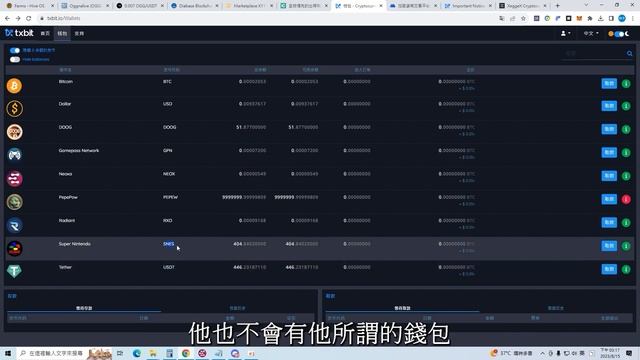Viewport: 640px width, 360px height.
Task: Click the blue action button in DOOG row
Action: point(609,129)
